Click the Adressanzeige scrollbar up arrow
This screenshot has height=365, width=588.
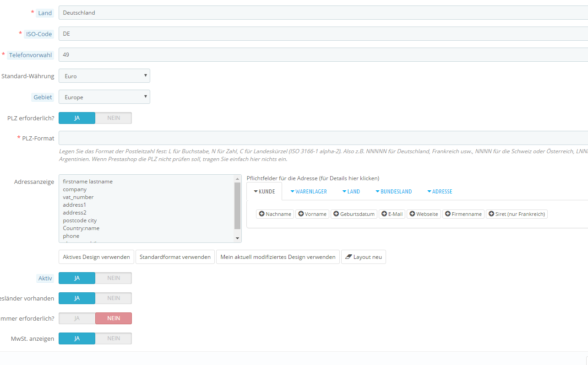coord(237,179)
